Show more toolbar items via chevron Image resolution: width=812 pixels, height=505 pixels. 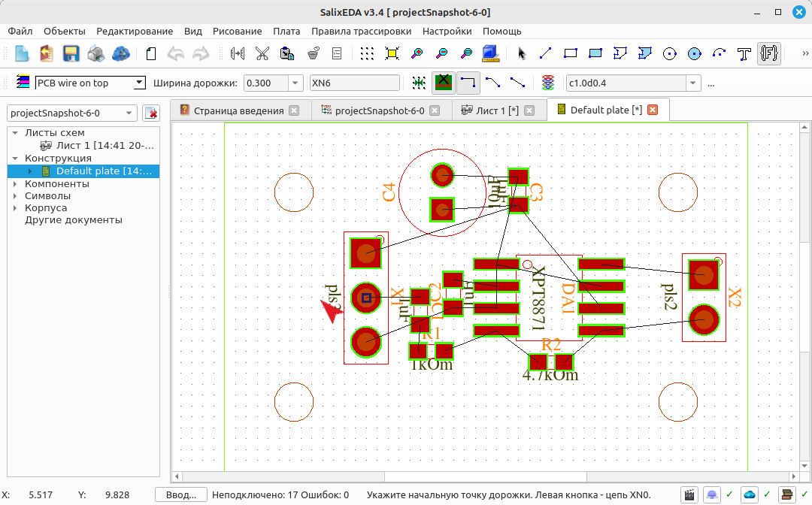coord(805,53)
